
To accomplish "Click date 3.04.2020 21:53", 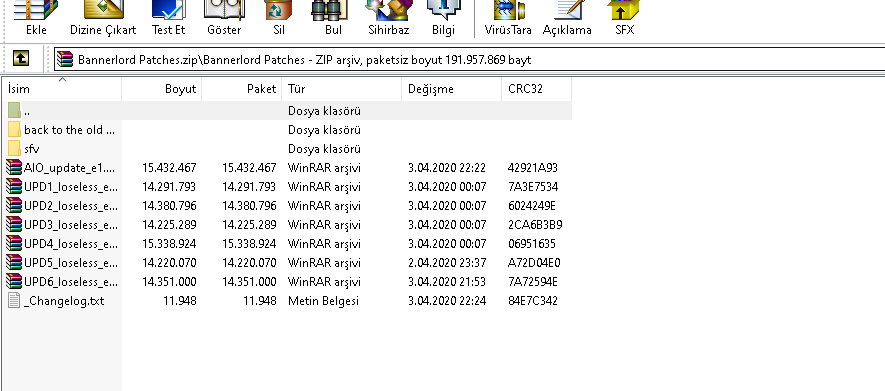I will pos(446,282).
